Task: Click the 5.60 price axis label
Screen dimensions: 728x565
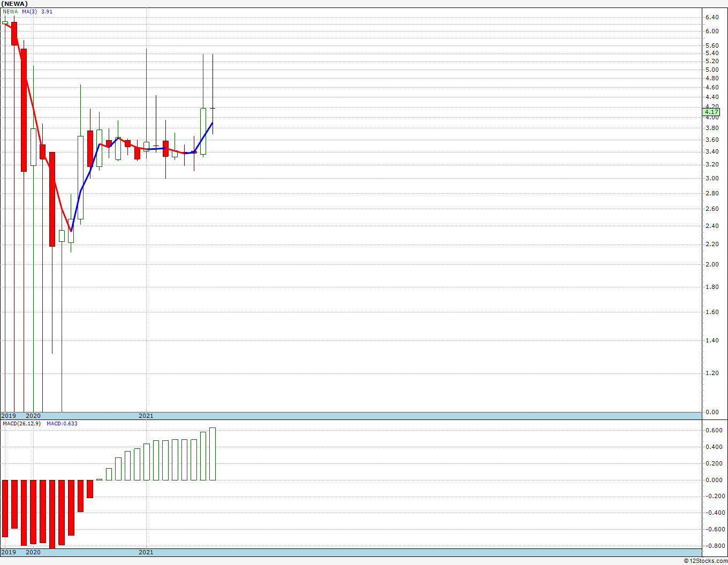Action: (712, 46)
